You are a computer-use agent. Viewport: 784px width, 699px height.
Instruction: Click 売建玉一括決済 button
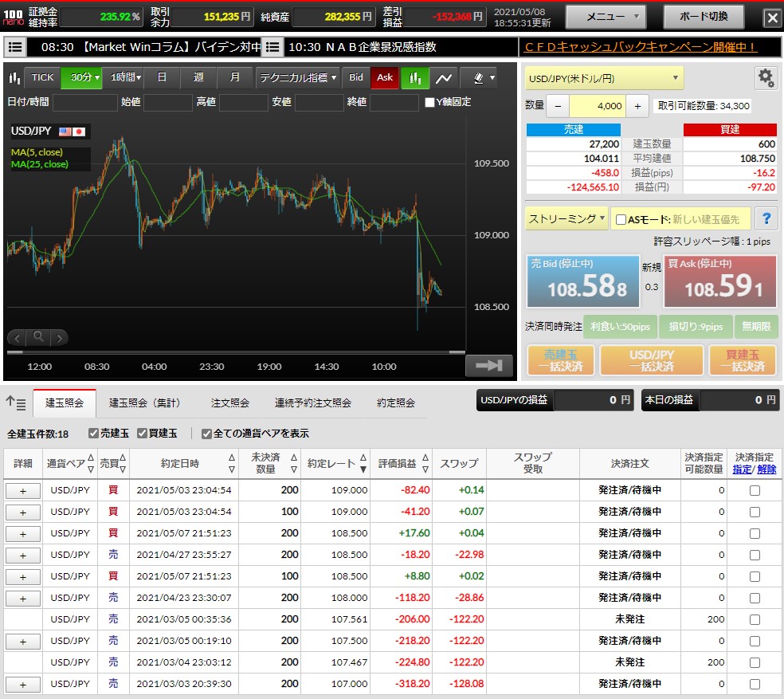point(560,360)
